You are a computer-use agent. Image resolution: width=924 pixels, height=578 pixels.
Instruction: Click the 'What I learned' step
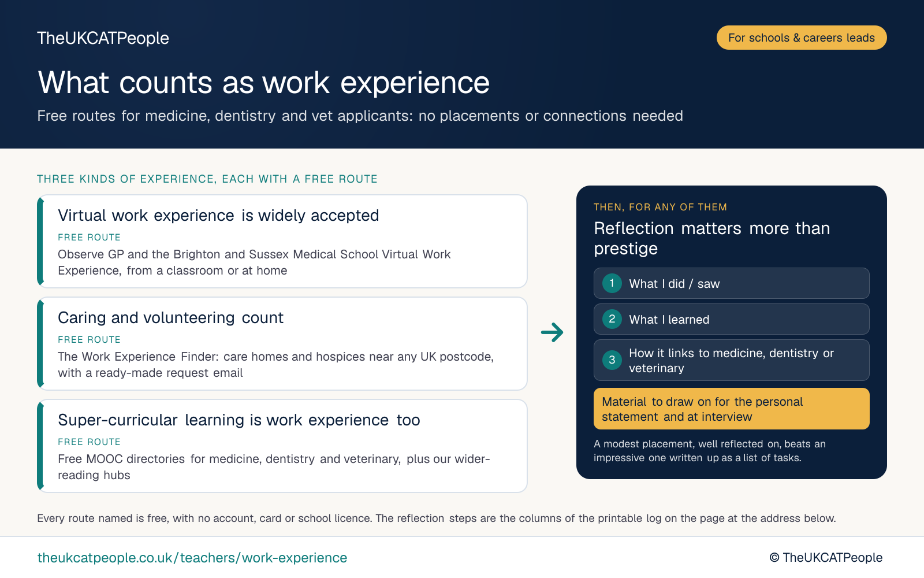click(732, 319)
